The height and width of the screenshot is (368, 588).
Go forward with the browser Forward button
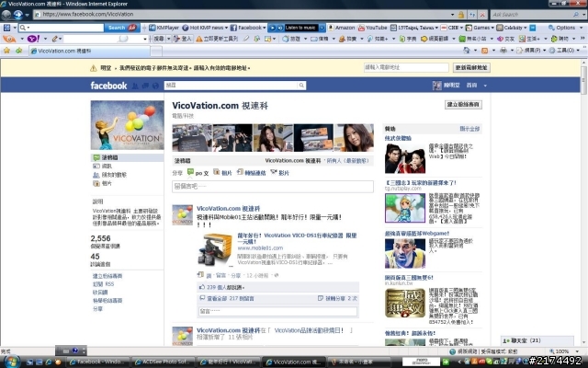point(18,15)
